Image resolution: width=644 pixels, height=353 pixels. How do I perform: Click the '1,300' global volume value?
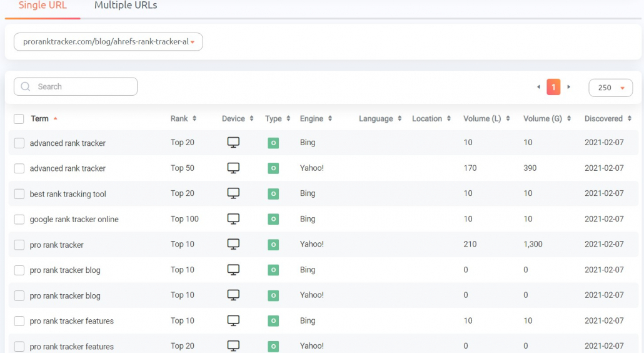coord(533,244)
